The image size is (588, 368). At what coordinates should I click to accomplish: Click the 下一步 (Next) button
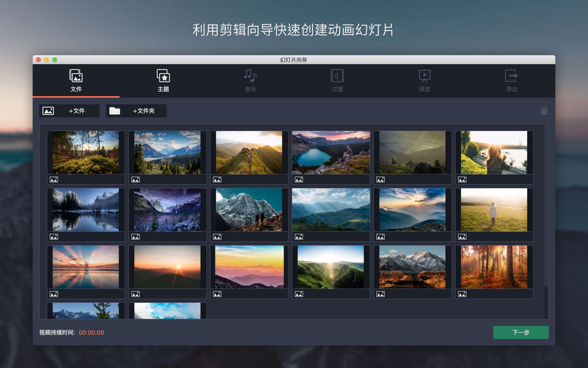point(520,332)
